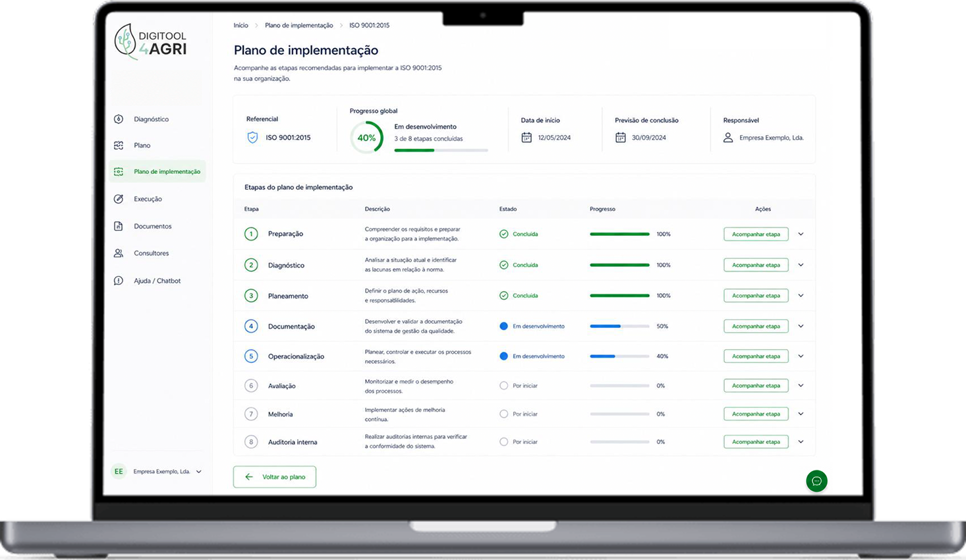Click Acompanhar etapa for Documentação
Viewport: 966px width, 560px height.
click(756, 326)
